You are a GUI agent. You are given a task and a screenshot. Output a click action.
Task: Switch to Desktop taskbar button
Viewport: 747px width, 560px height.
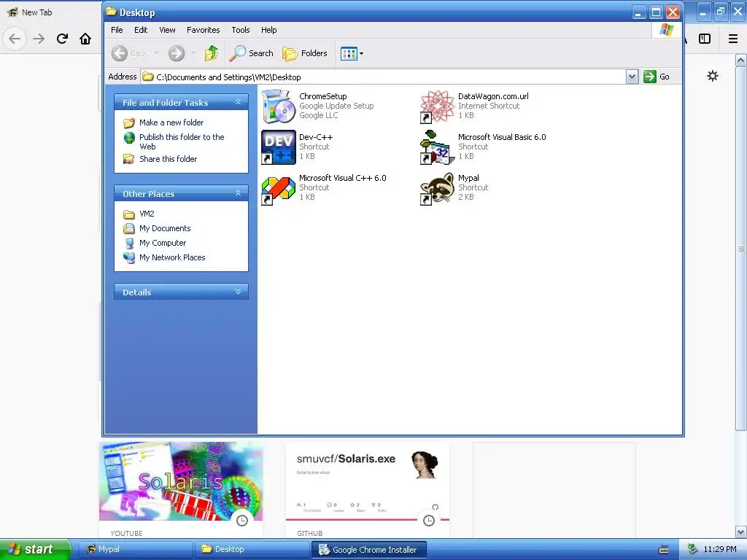(252, 549)
